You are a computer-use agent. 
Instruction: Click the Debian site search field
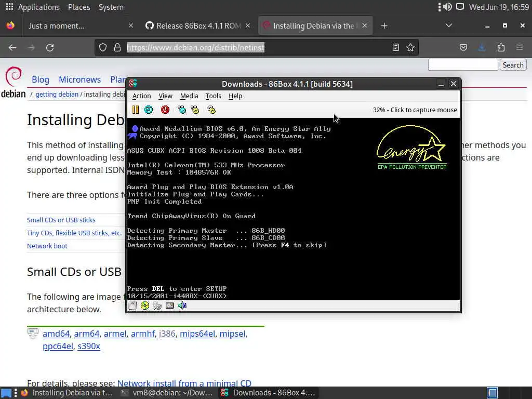463,65
